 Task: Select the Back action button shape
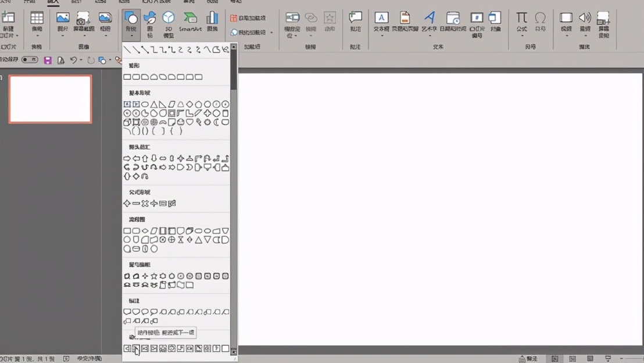click(127, 348)
